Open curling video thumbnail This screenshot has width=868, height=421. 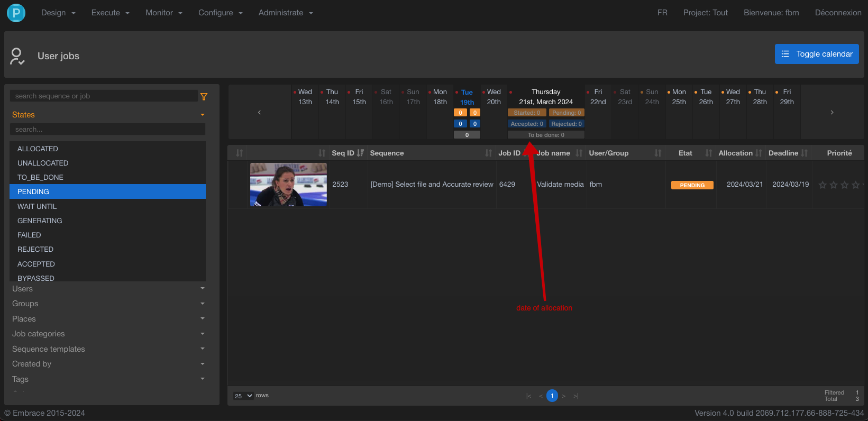(288, 184)
